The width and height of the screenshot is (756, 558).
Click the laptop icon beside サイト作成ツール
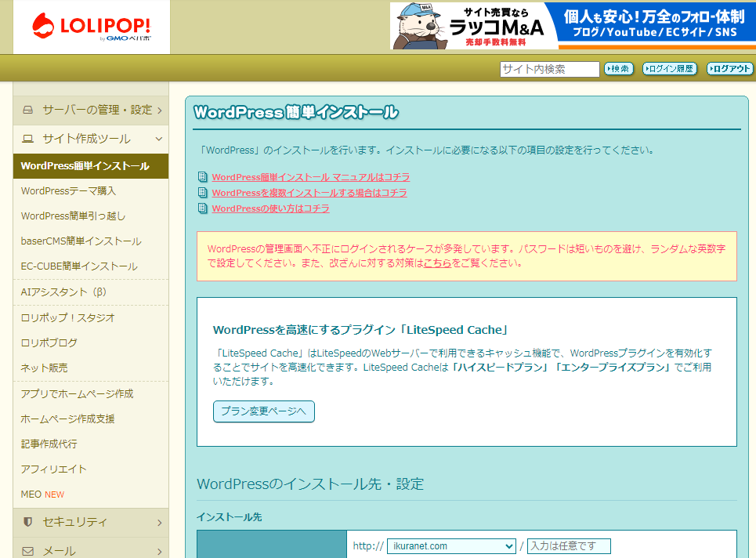click(28, 139)
